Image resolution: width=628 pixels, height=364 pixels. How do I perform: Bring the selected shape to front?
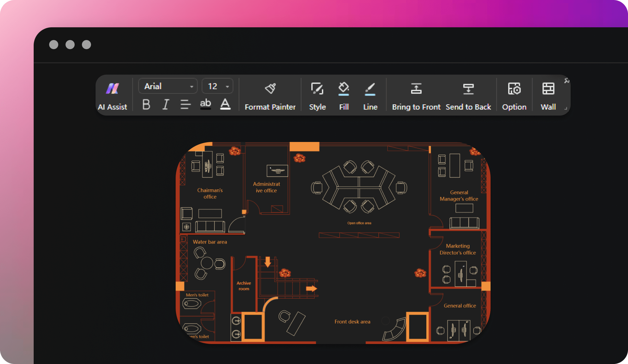[416, 96]
